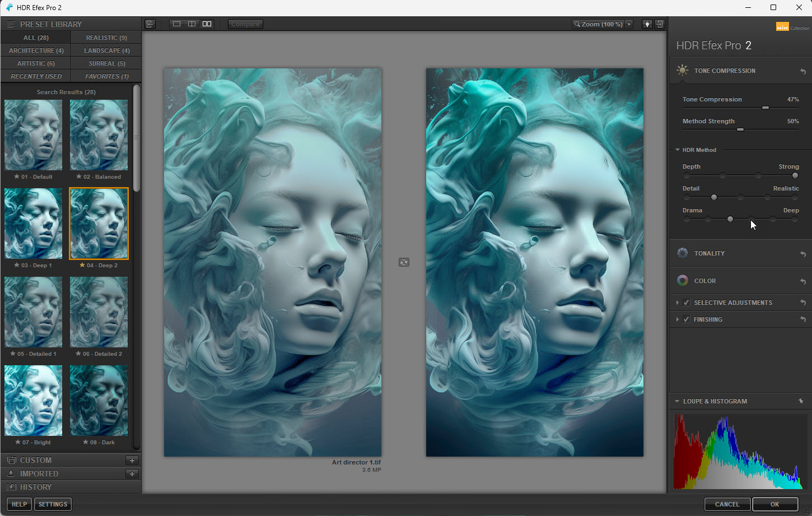
Task: Select split preview view mode
Action: [192, 24]
